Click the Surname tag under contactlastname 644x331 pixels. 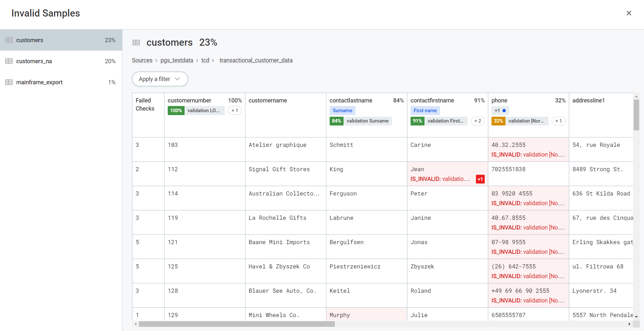pyautogui.click(x=342, y=111)
